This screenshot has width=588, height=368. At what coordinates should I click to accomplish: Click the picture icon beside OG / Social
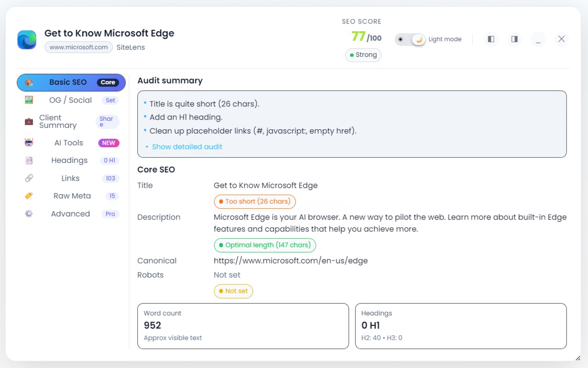tap(29, 100)
